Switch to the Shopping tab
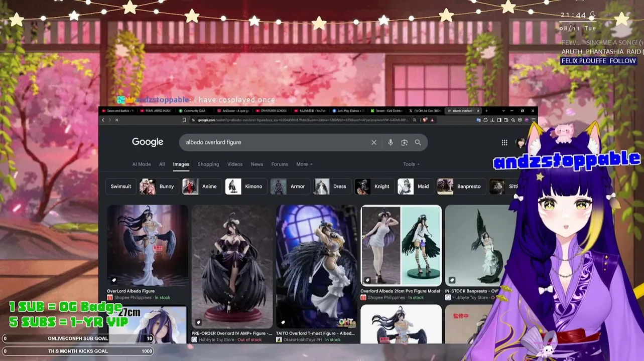 click(208, 164)
